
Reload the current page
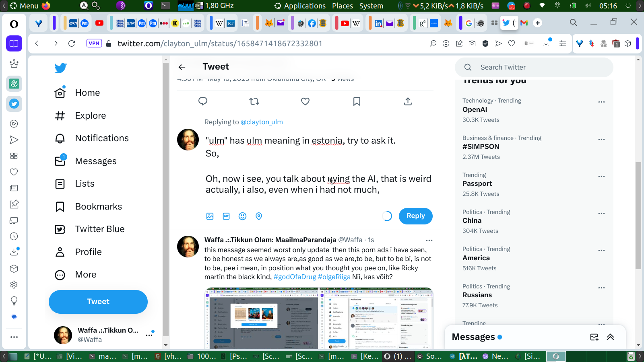pyautogui.click(x=72, y=43)
